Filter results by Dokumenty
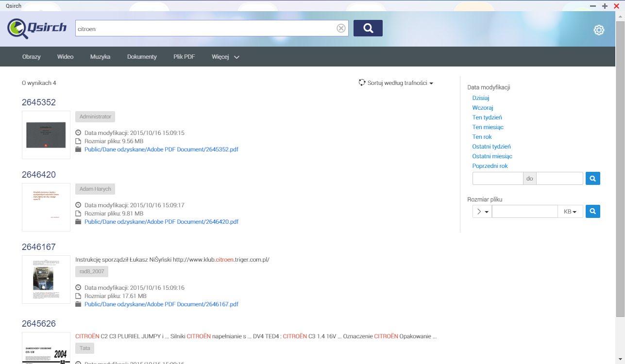This screenshot has height=364, width=625. (x=142, y=57)
